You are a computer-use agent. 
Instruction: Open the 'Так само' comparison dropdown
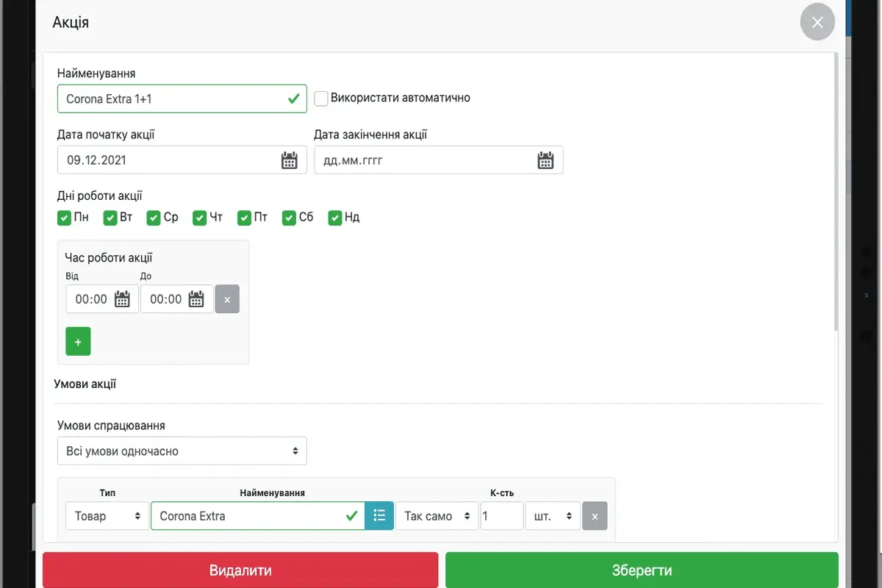pyautogui.click(x=437, y=516)
